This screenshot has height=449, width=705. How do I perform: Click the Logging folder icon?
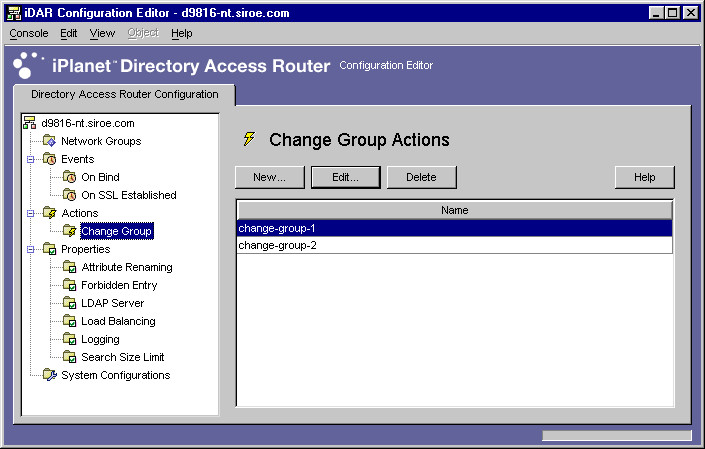[70, 338]
